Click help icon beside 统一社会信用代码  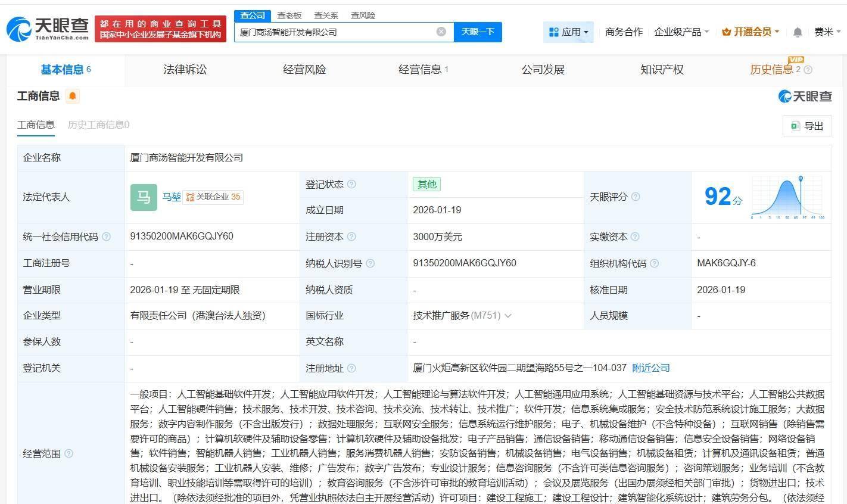coord(106,237)
